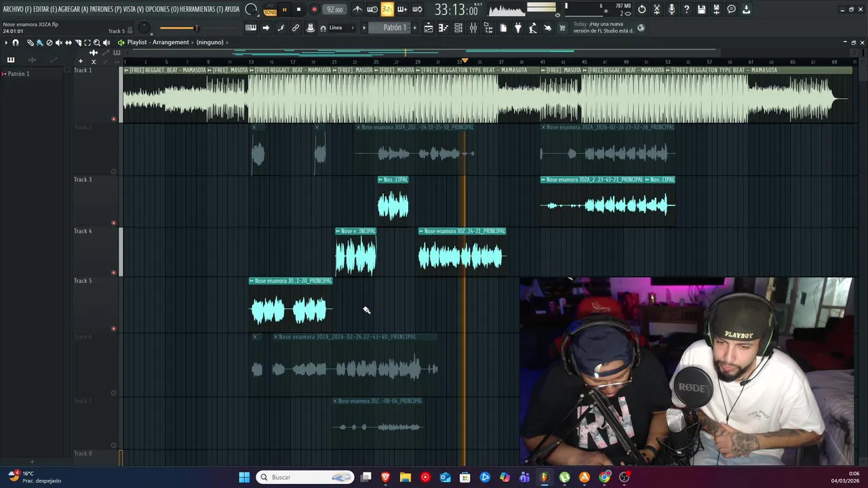Open help with question mark icon
Screen dimensions: 868x488
click(686, 9)
